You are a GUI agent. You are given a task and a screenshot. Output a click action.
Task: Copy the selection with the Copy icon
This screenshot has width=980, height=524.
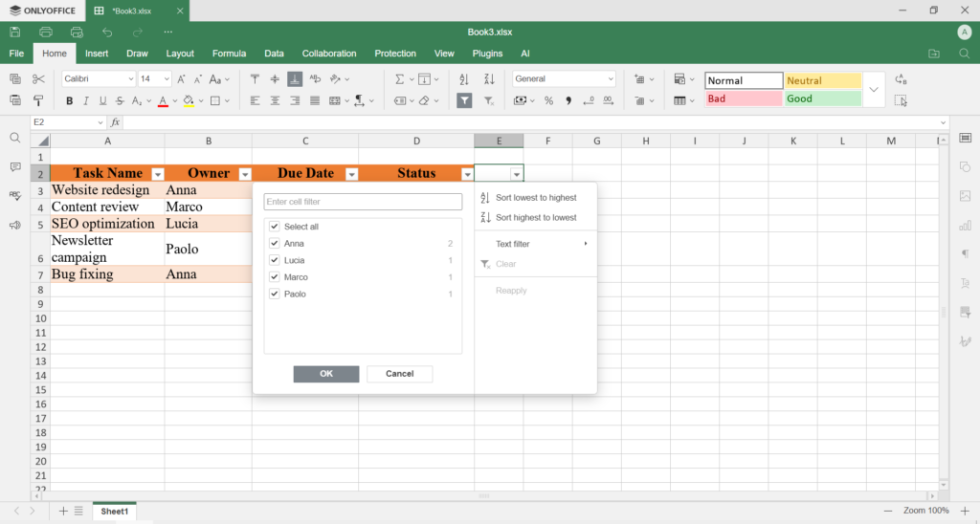point(15,78)
